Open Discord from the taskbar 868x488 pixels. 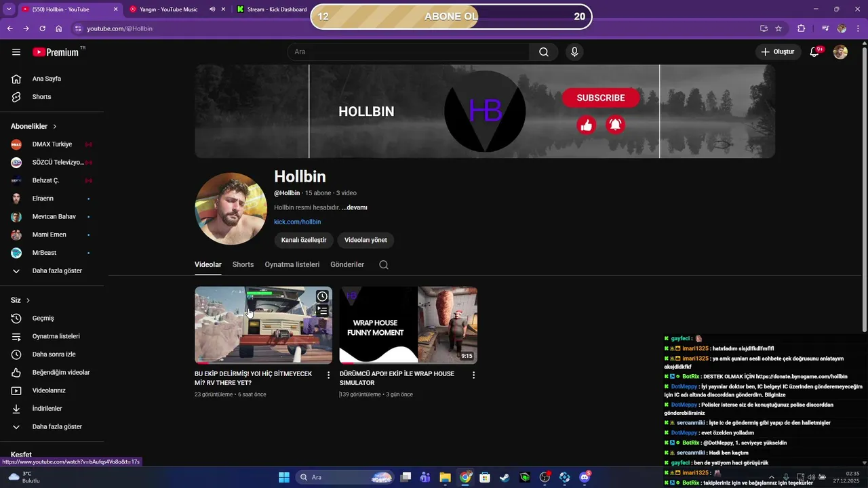point(585,477)
